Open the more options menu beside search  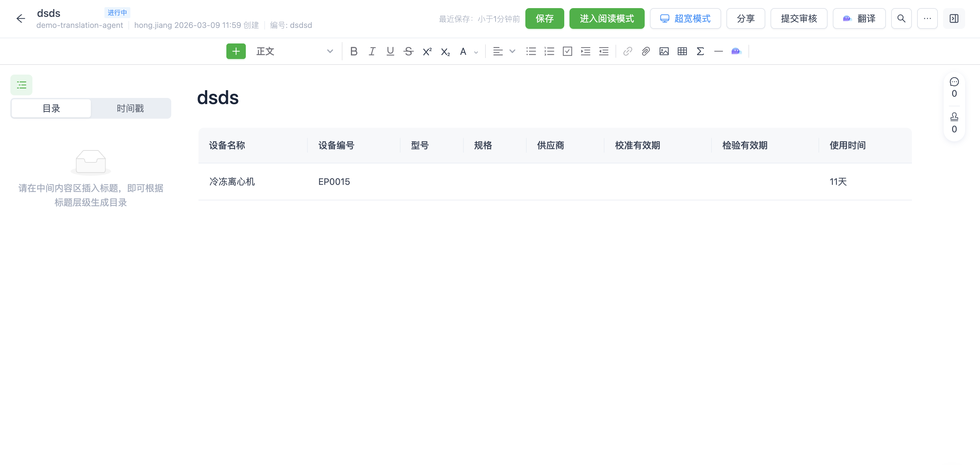(927, 18)
